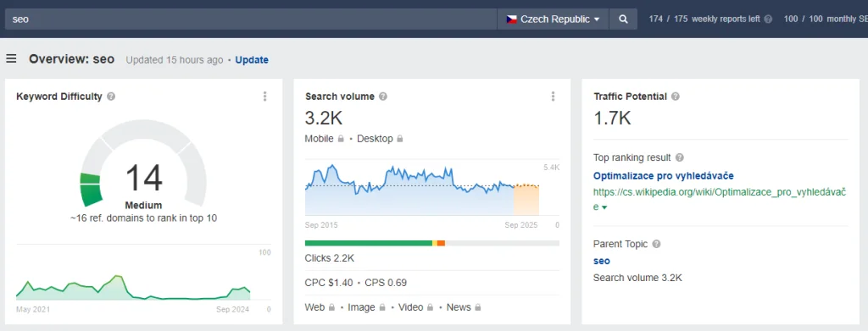The width and height of the screenshot is (868, 331).
Task: Click the Medium difficulty label
Action: 143,205
